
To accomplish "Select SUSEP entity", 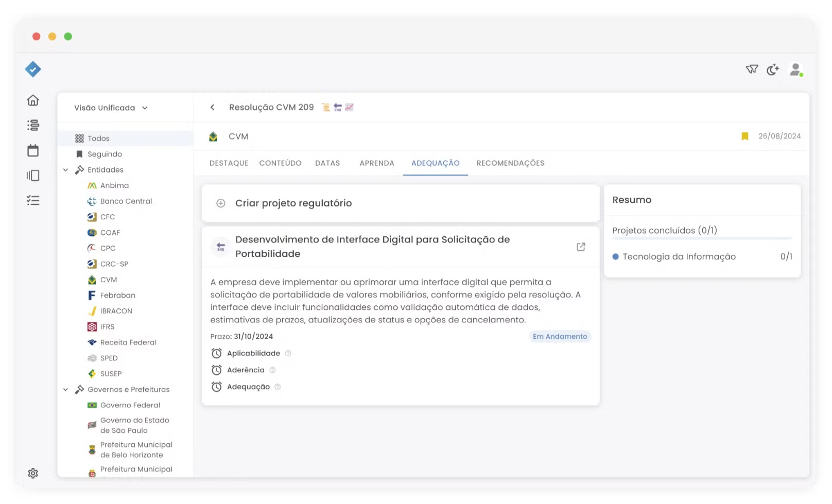I will (111, 374).
